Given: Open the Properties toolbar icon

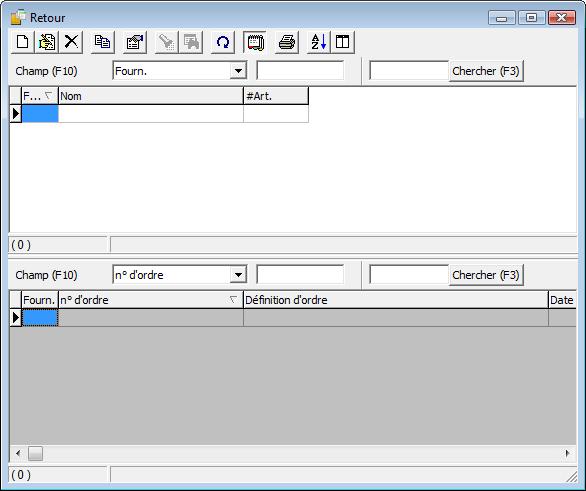Looking at the screenshot, I should [x=135, y=41].
